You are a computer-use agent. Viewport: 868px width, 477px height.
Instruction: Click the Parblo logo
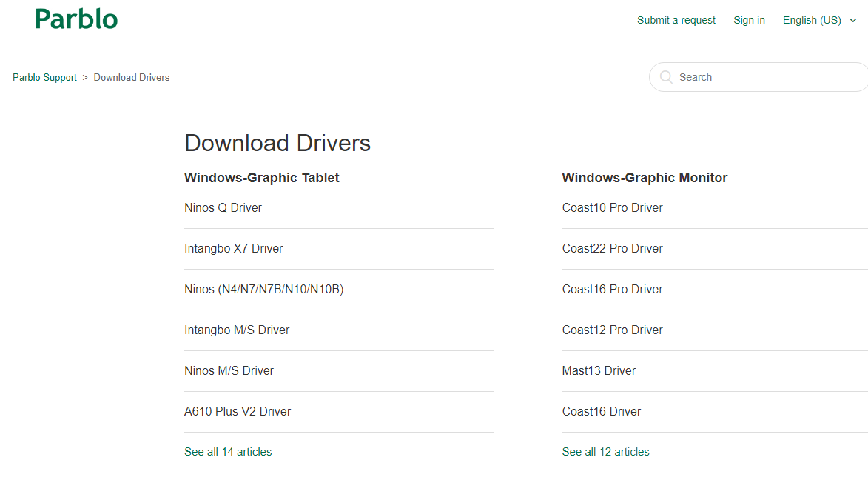click(76, 19)
